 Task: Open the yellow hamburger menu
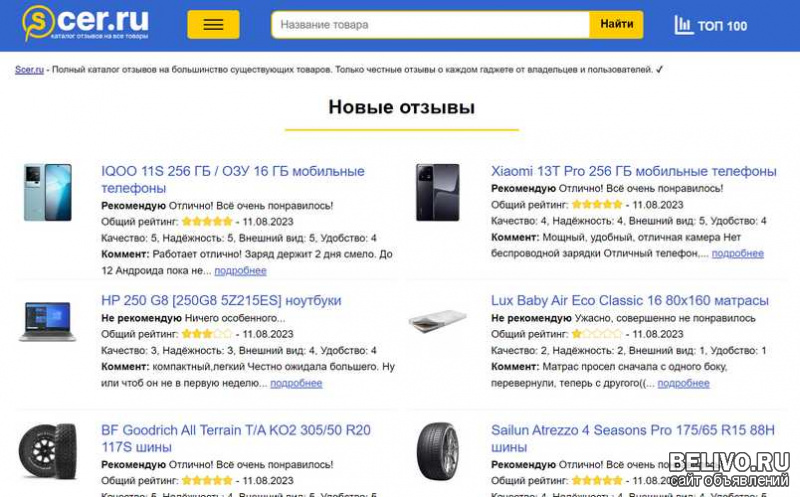point(213,24)
